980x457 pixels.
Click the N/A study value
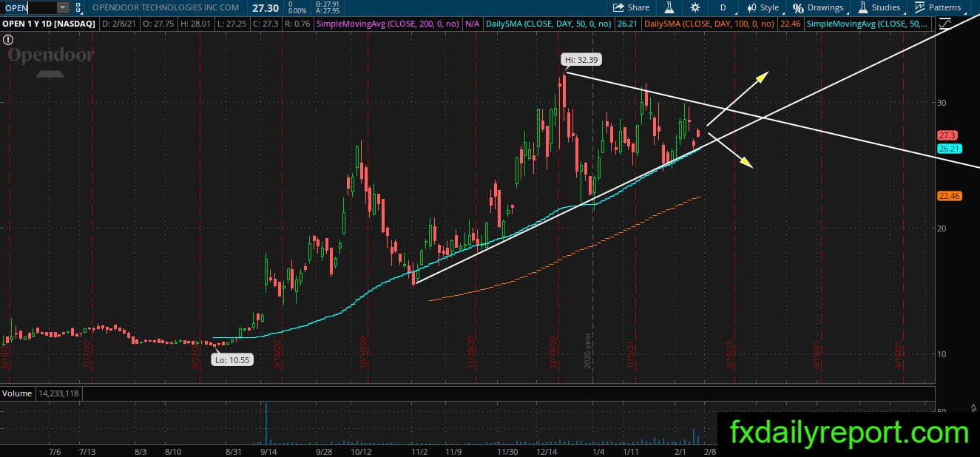click(473, 24)
